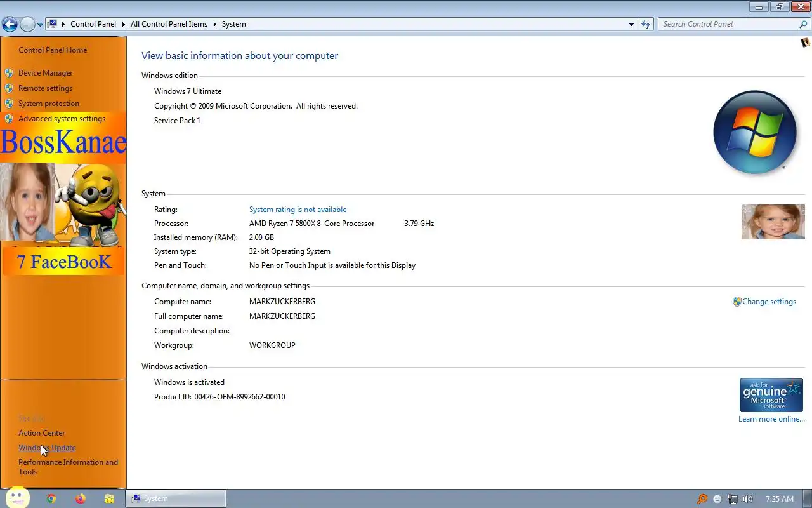Click the ask for genuine Microsoft badge

pos(771,395)
